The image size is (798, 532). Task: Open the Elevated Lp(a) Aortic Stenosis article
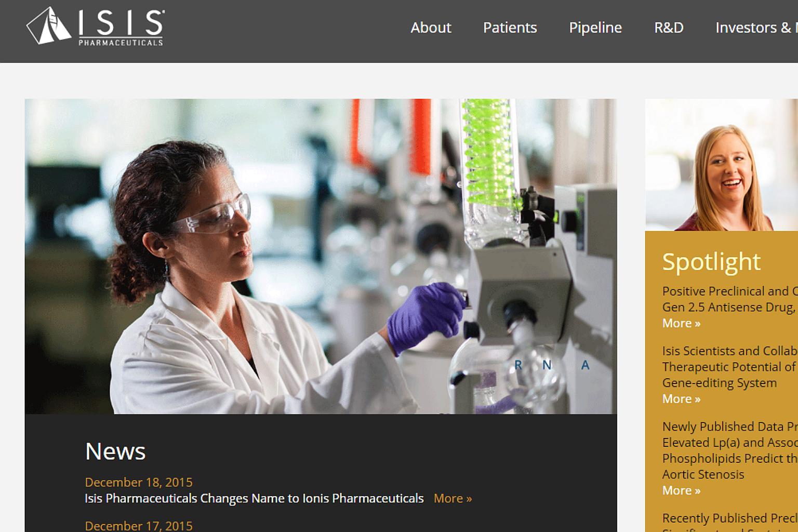click(x=730, y=450)
